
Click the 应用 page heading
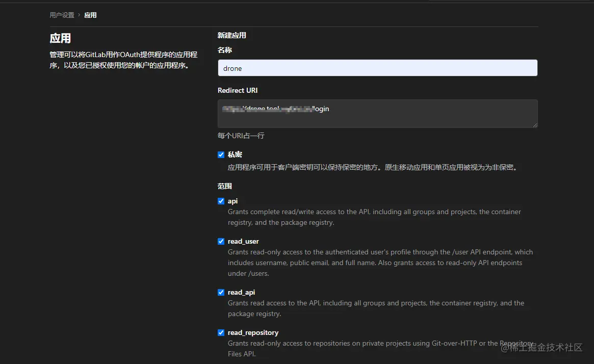tap(60, 38)
